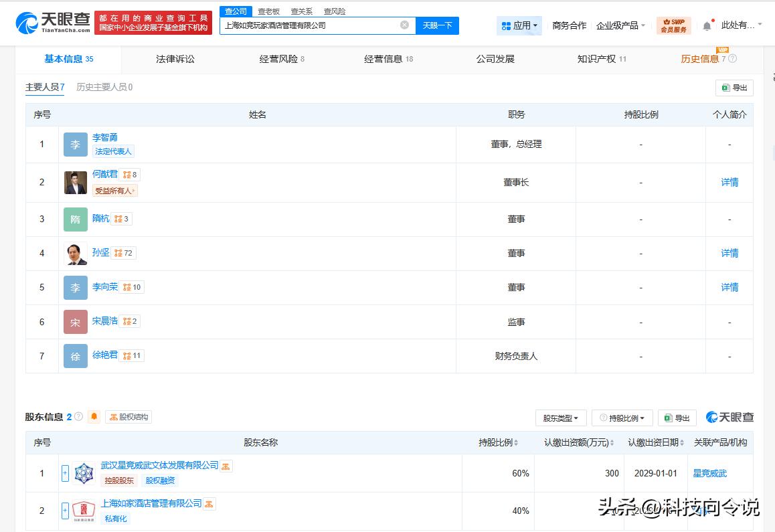Open the 股东类型 filter dropdown

[x=560, y=418]
